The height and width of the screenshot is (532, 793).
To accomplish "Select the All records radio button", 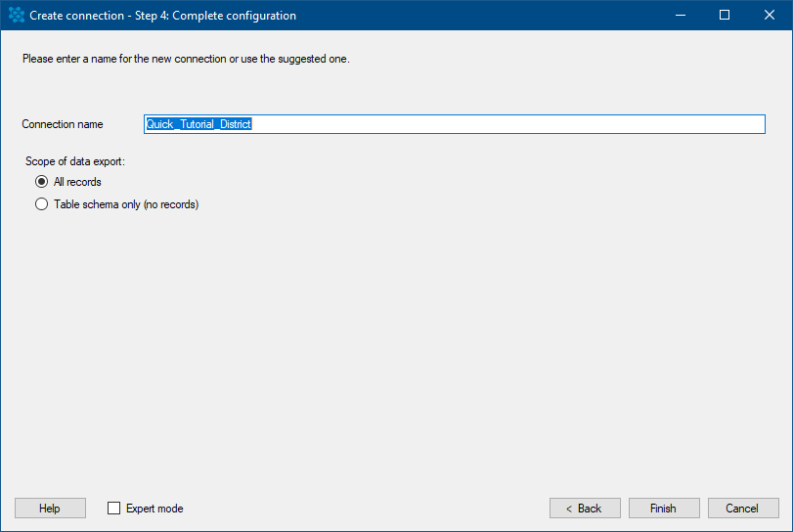I will click(41, 182).
